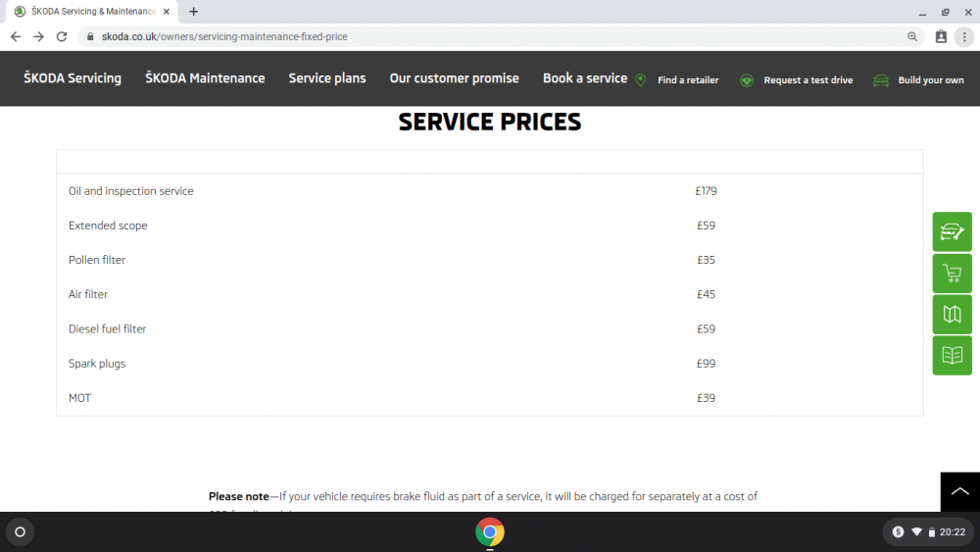This screenshot has width=980, height=552.
Task: Click the Wi-Fi icon in system tray
Action: pyautogui.click(x=916, y=532)
